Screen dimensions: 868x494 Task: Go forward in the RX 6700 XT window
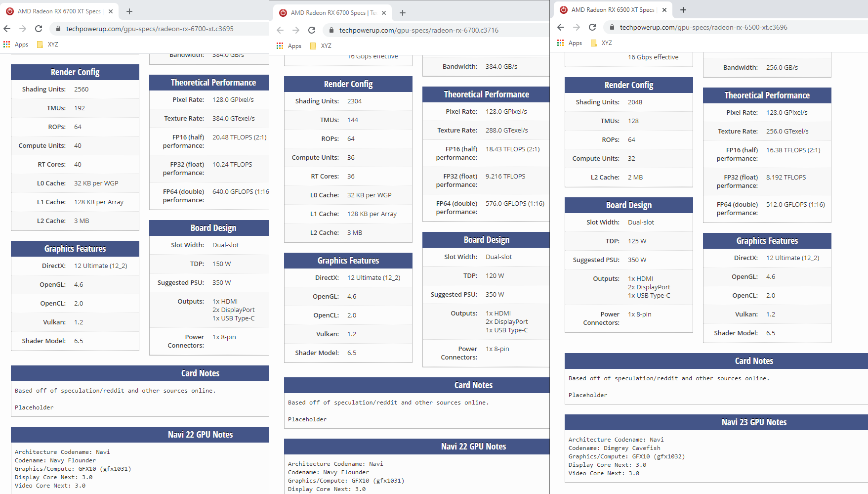click(x=23, y=29)
